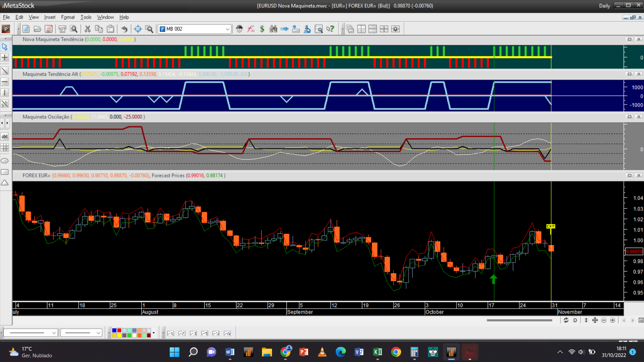Select the ellipse drawing tool

point(5,161)
